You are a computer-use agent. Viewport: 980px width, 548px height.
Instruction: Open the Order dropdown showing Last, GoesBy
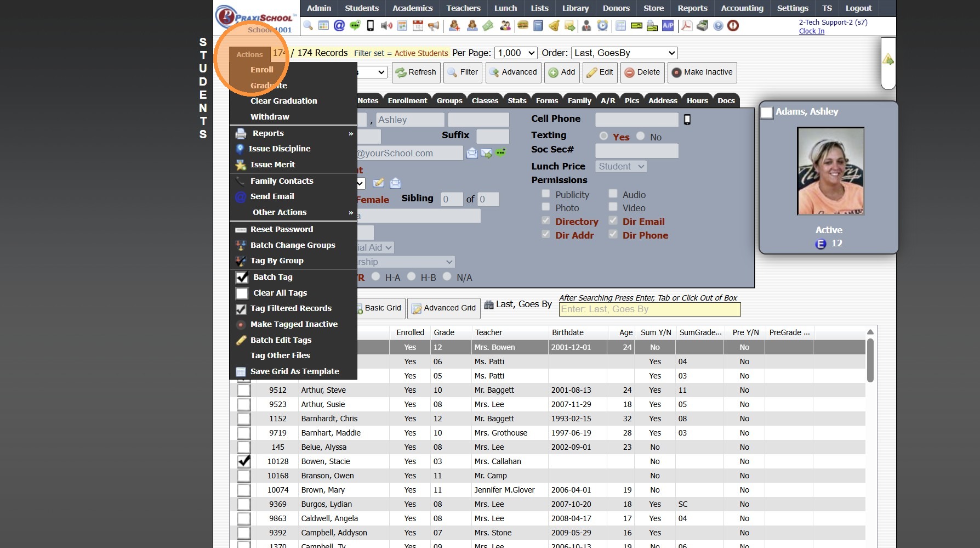[624, 53]
